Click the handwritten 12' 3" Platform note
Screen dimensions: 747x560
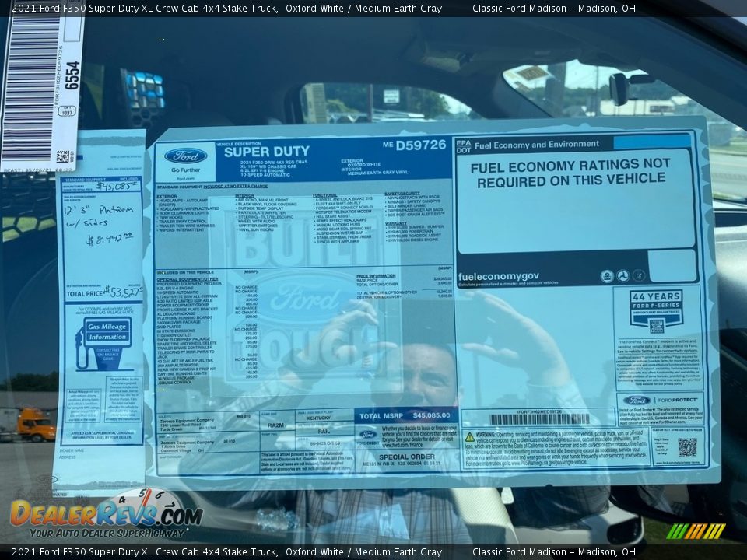pyautogui.click(x=98, y=211)
